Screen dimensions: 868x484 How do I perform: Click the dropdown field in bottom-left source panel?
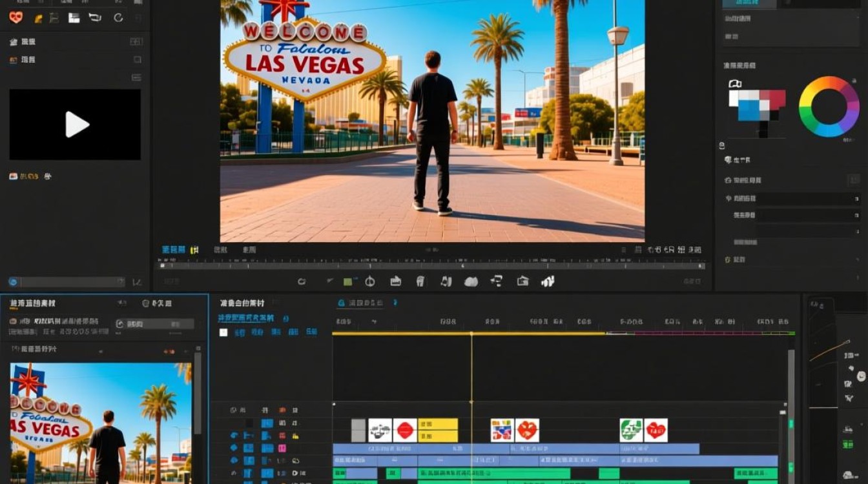pyautogui.click(x=154, y=324)
